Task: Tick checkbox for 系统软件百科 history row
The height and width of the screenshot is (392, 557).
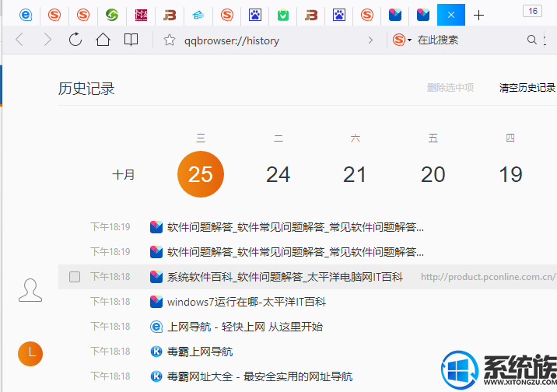Action: [75, 277]
